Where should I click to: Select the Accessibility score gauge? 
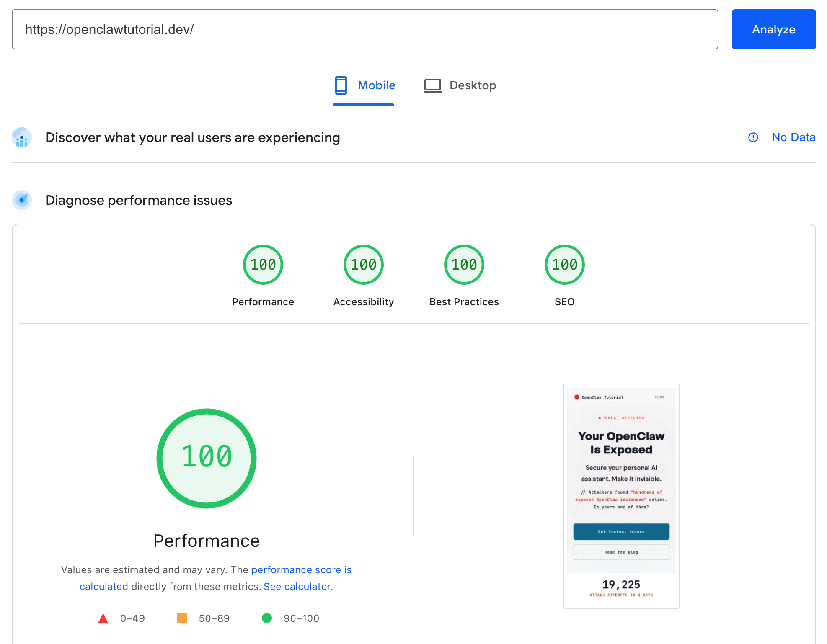coord(363,264)
